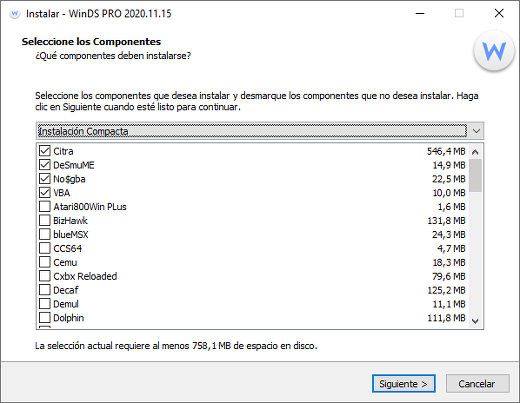Screen dimensions: 520x403
Task: Select the Cxbx Reloaded label
Action: pyautogui.click(x=85, y=276)
